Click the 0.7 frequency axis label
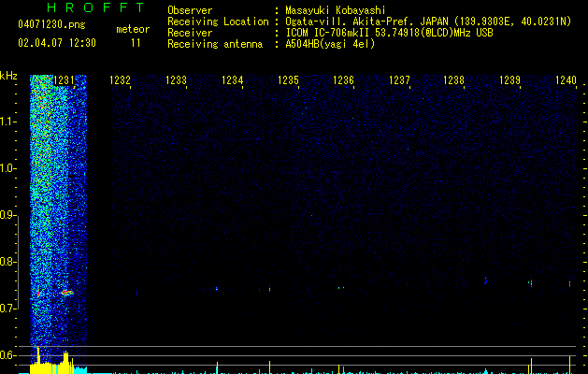Viewport: 588px width, 374px height. click(x=7, y=309)
